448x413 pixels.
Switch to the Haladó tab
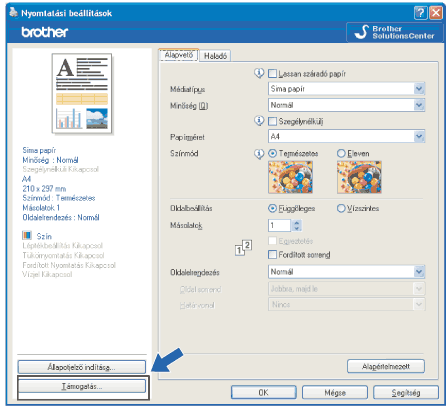tap(215, 56)
